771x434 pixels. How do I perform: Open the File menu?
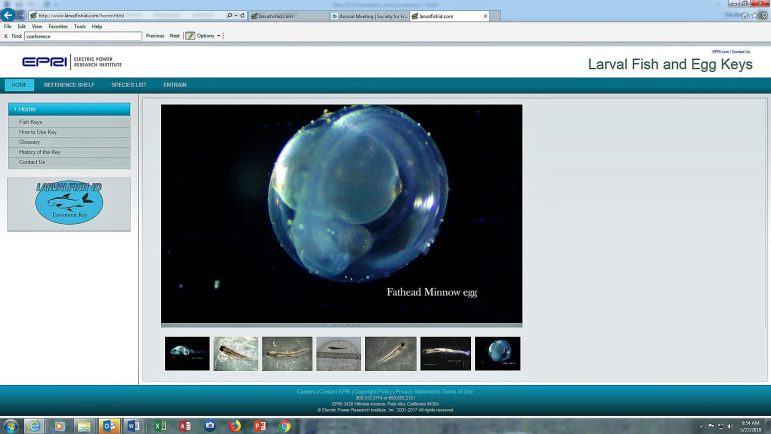click(x=7, y=27)
